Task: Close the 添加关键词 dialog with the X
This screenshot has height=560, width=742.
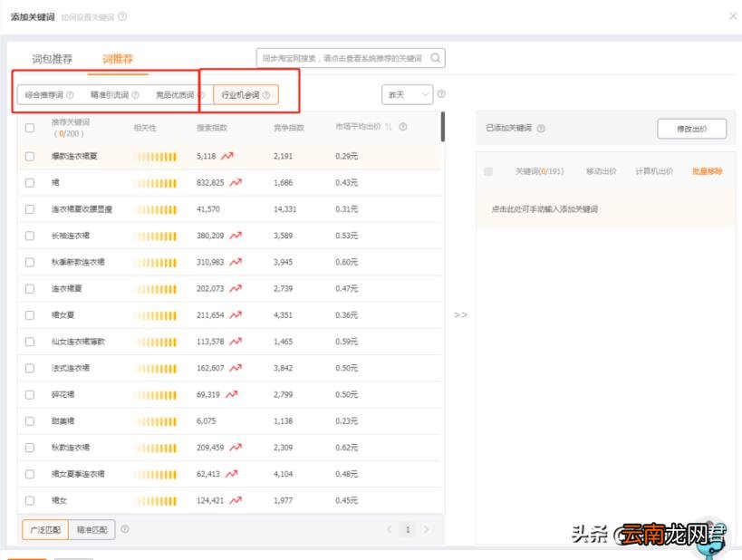Action: click(x=733, y=16)
